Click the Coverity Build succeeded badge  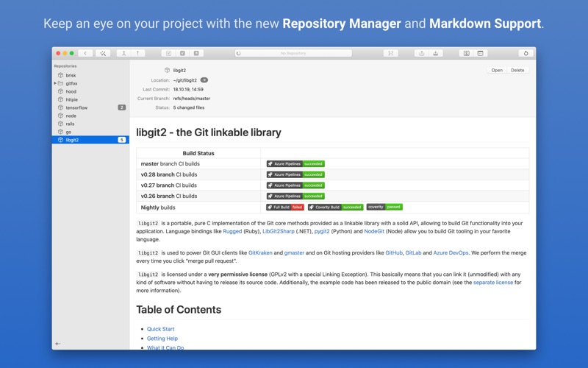(x=336, y=207)
